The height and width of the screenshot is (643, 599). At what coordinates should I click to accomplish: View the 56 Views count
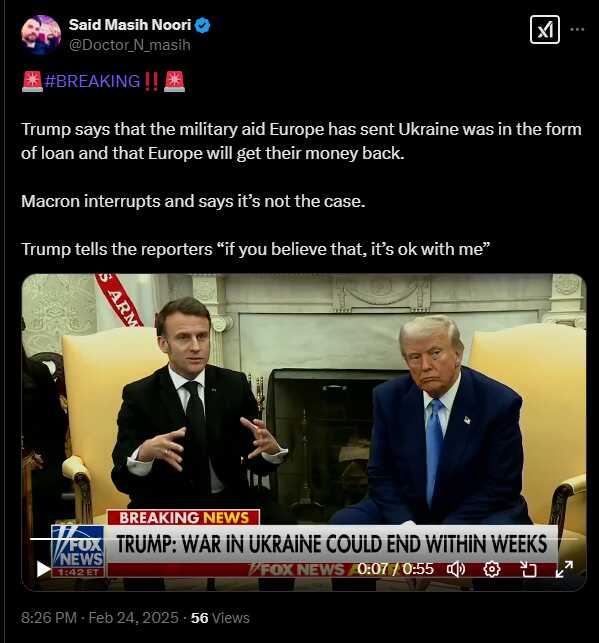tap(220, 618)
